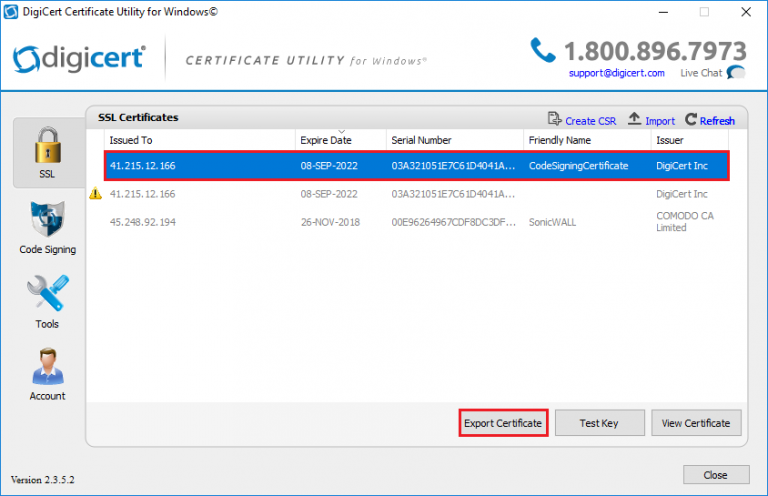Open the support@digicert.com email link
The image size is (768, 496).
(x=617, y=73)
